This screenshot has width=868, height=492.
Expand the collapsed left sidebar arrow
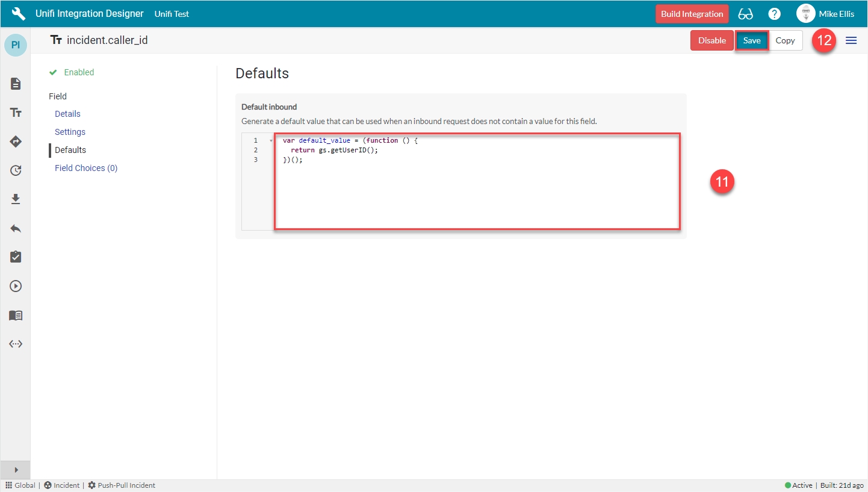coord(16,470)
